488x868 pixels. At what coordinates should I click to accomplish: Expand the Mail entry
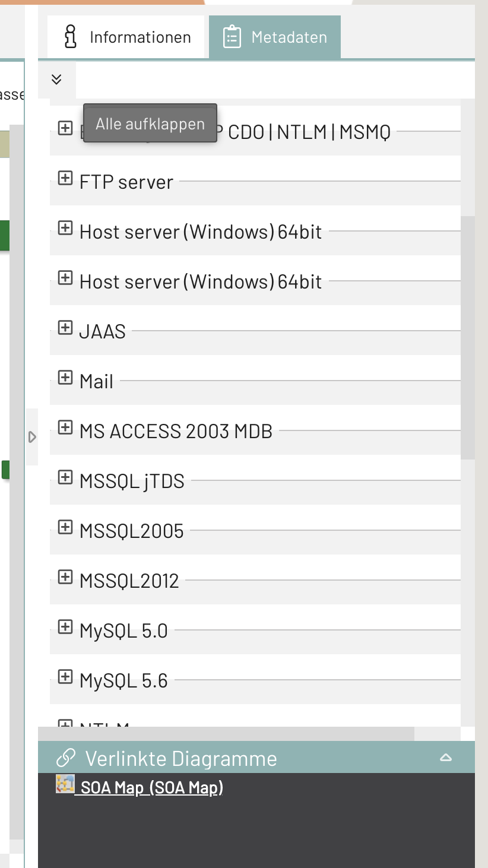click(x=65, y=378)
